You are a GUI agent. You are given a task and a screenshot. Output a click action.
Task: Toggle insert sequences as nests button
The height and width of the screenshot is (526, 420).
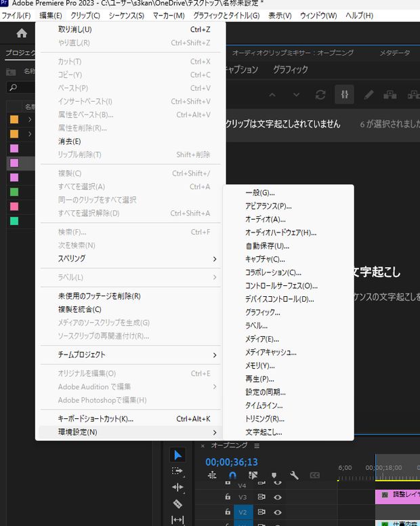(212, 475)
